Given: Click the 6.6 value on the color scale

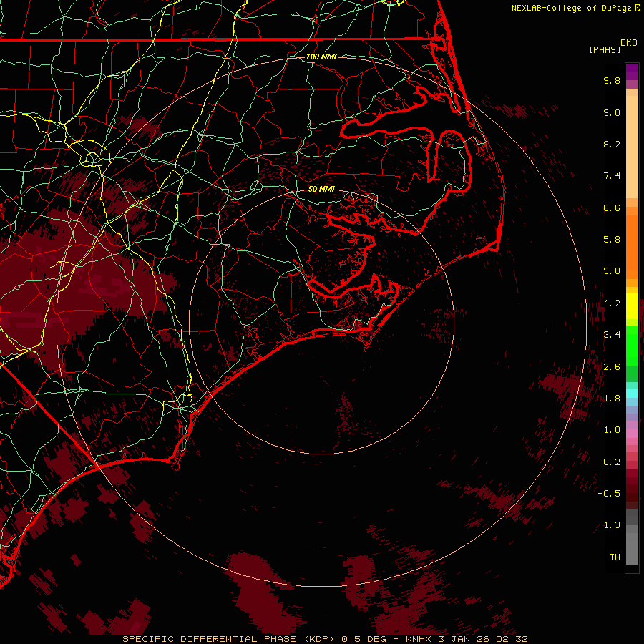Looking at the screenshot, I should (x=612, y=208).
